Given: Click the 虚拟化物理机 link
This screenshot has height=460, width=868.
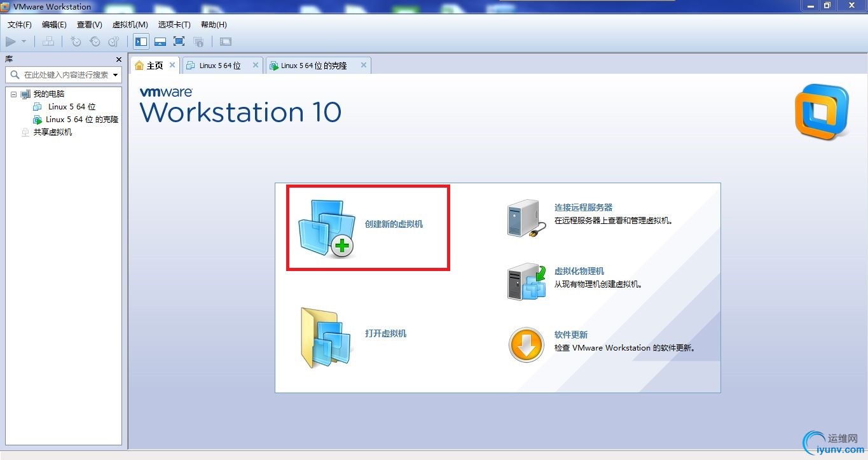Looking at the screenshot, I should point(579,271).
